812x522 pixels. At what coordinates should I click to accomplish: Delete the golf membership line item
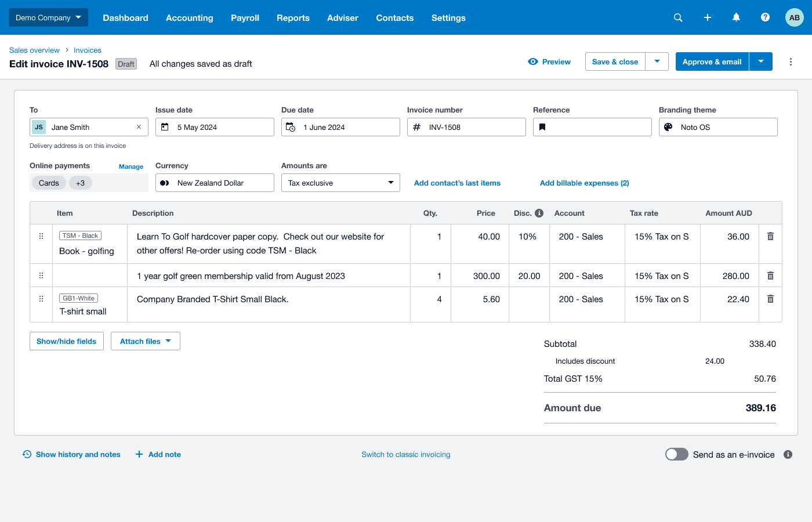pos(770,275)
